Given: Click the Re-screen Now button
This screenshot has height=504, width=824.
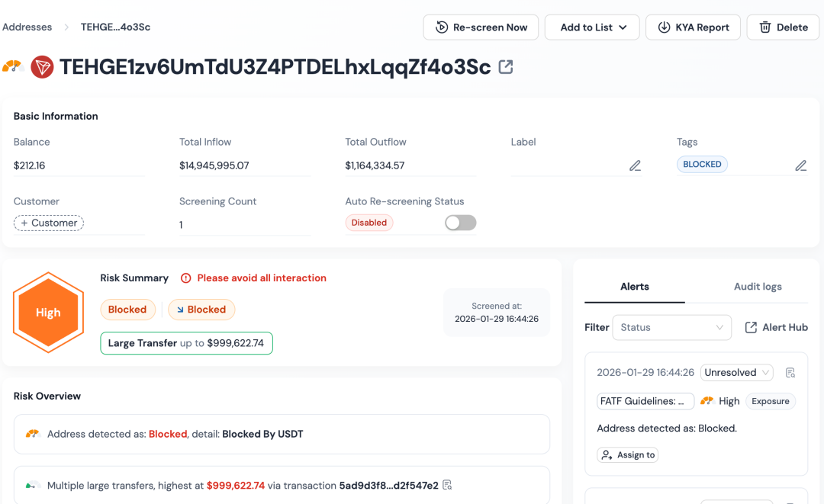Looking at the screenshot, I should tap(481, 27).
